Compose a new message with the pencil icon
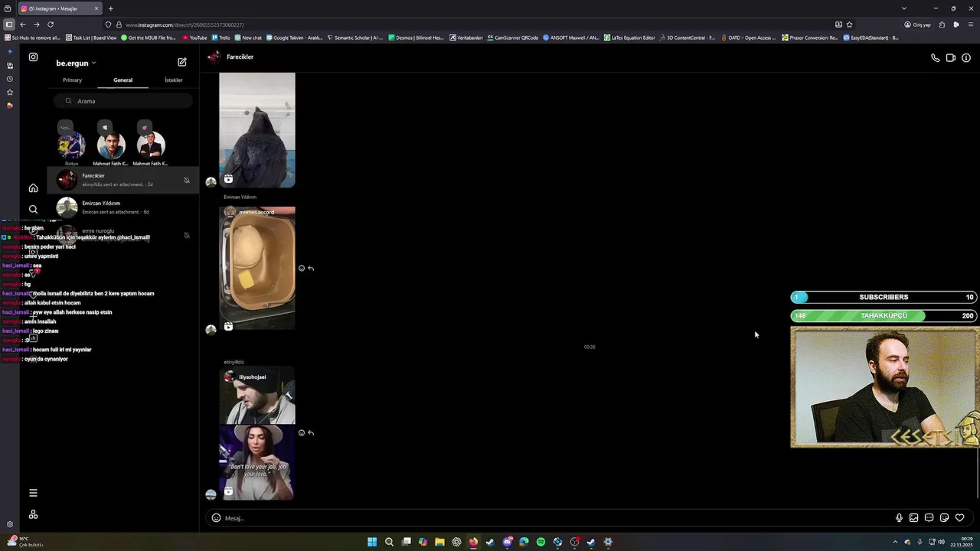Image resolution: width=980 pixels, height=551 pixels. [x=182, y=62]
